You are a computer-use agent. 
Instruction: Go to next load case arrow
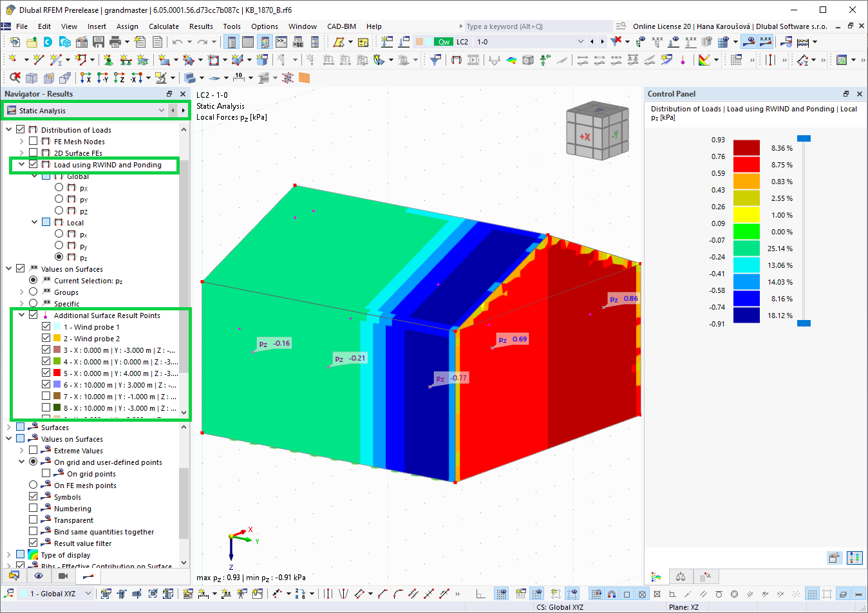[x=602, y=42]
